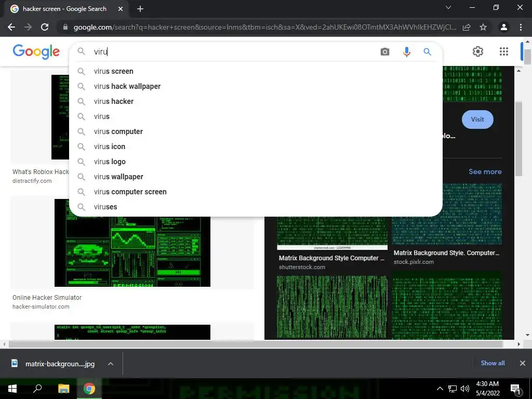
Task: Open the Chrome profile icon
Action: click(x=504, y=27)
